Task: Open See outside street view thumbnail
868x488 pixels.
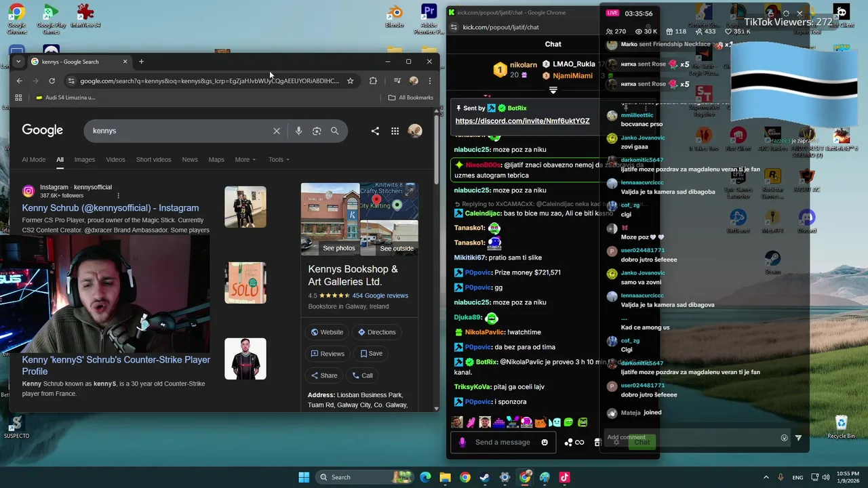Action: [x=389, y=237]
